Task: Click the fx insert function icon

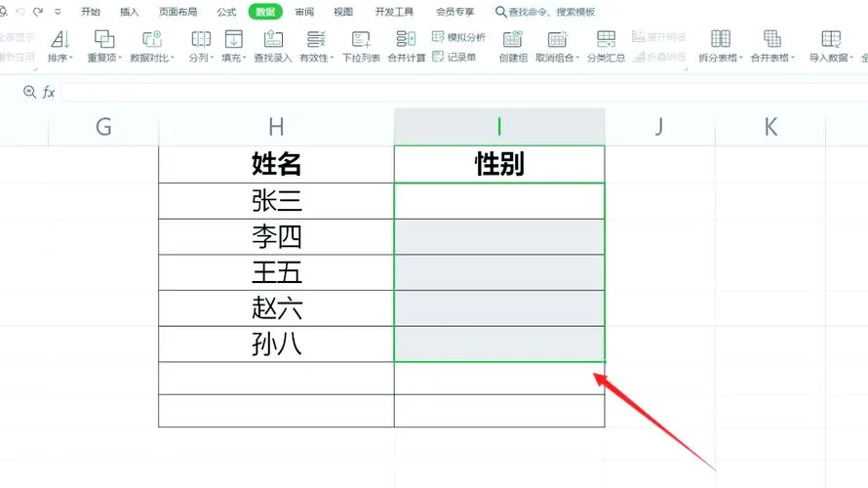Action: tap(49, 92)
